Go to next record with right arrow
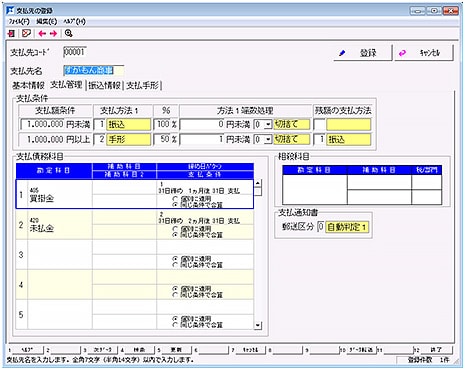Image resolution: width=465 pixels, height=370 pixels. (x=53, y=34)
